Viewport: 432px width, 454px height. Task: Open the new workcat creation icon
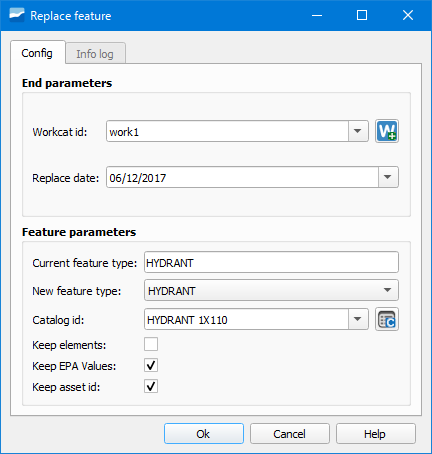[387, 131]
